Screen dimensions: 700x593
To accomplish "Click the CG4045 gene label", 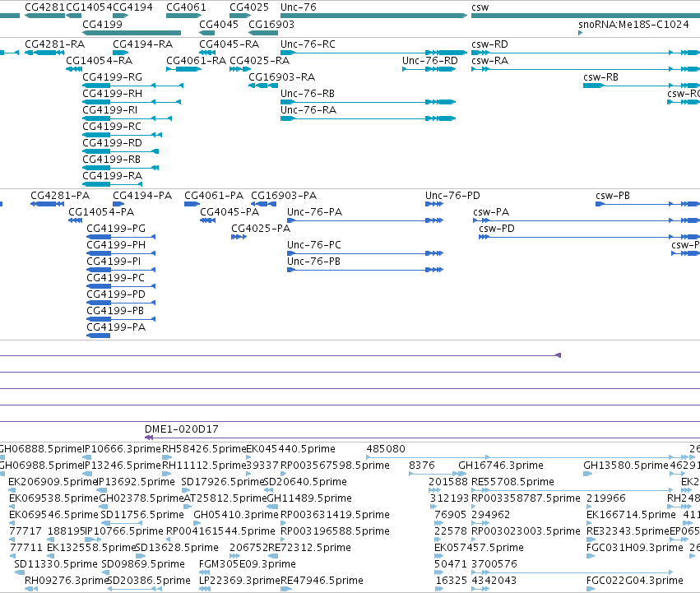I will (x=219, y=24).
